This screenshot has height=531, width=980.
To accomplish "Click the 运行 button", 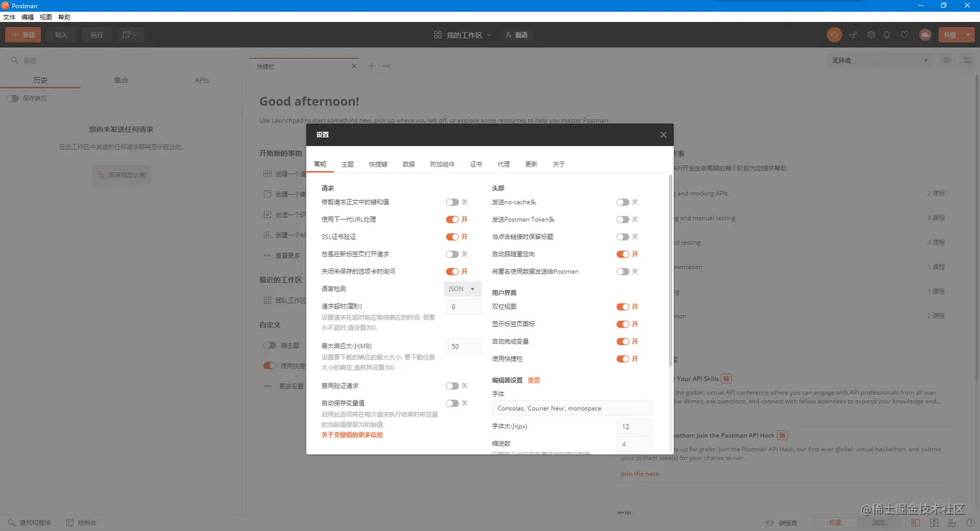I will pyautogui.click(x=97, y=35).
